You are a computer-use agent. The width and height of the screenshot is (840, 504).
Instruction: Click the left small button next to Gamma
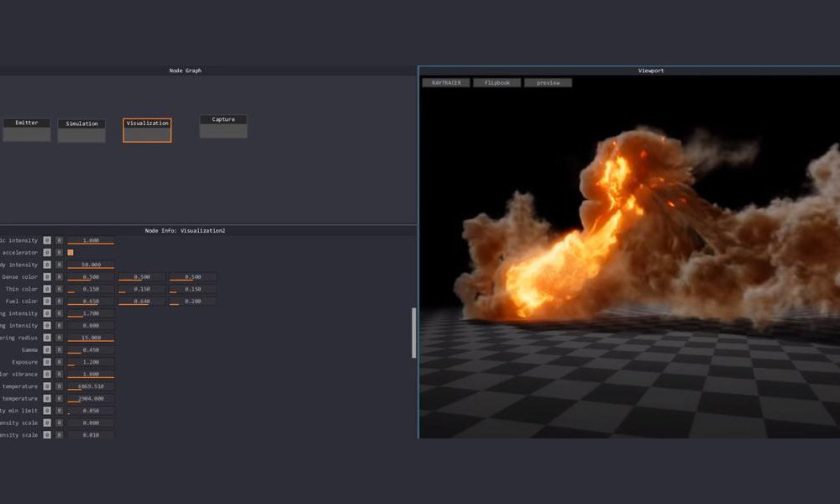(x=47, y=350)
